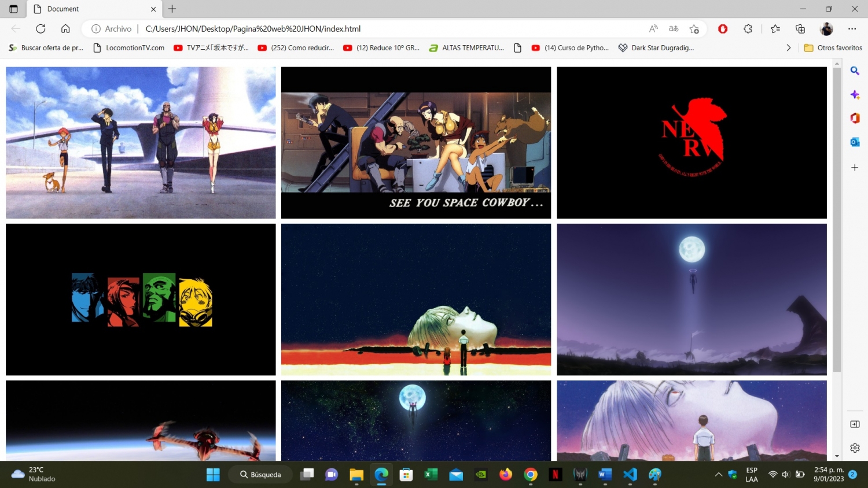Open the Otros favoritos folder

[x=833, y=47]
